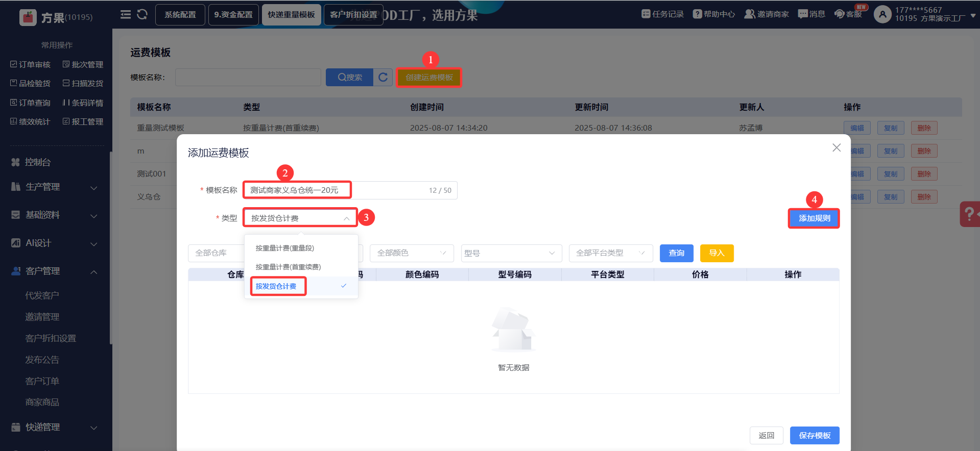Click the user avatar icon
This screenshot has width=980, height=451.
(882, 14)
